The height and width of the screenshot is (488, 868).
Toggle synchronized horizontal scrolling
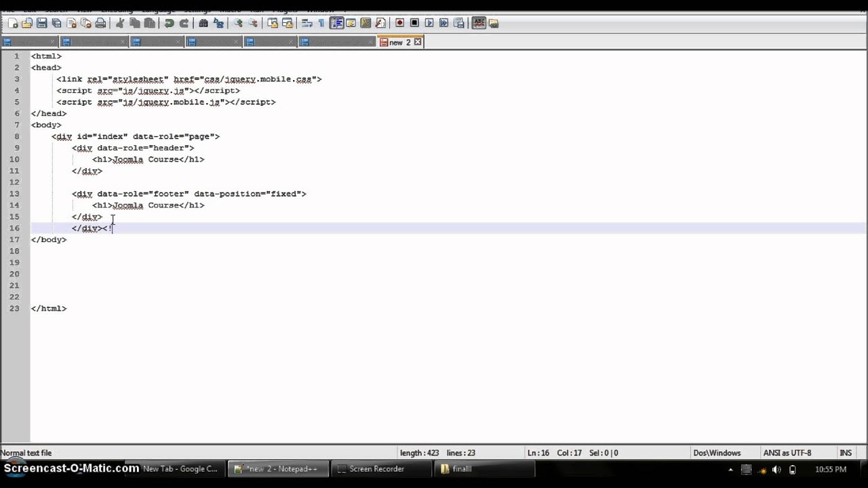pos(287,23)
